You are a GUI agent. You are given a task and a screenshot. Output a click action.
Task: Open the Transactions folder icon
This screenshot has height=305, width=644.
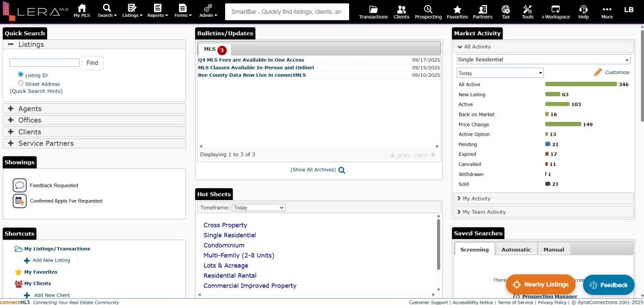point(373,9)
